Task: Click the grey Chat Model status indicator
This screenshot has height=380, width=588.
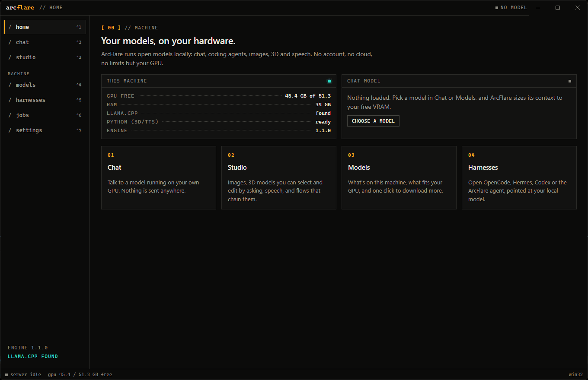Action: (570, 81)
